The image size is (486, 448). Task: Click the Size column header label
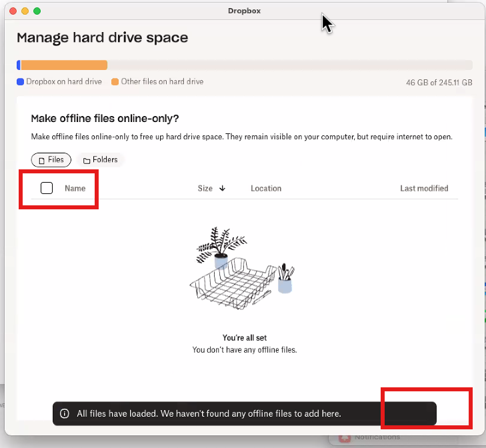205,189
